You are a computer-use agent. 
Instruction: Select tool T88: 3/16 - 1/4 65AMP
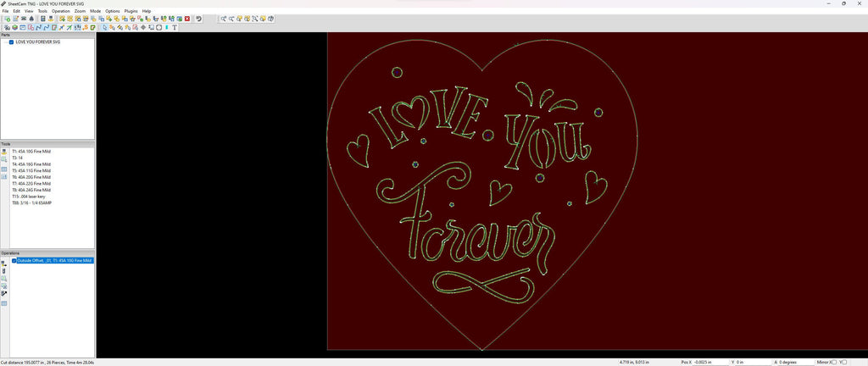pos(32,202)
